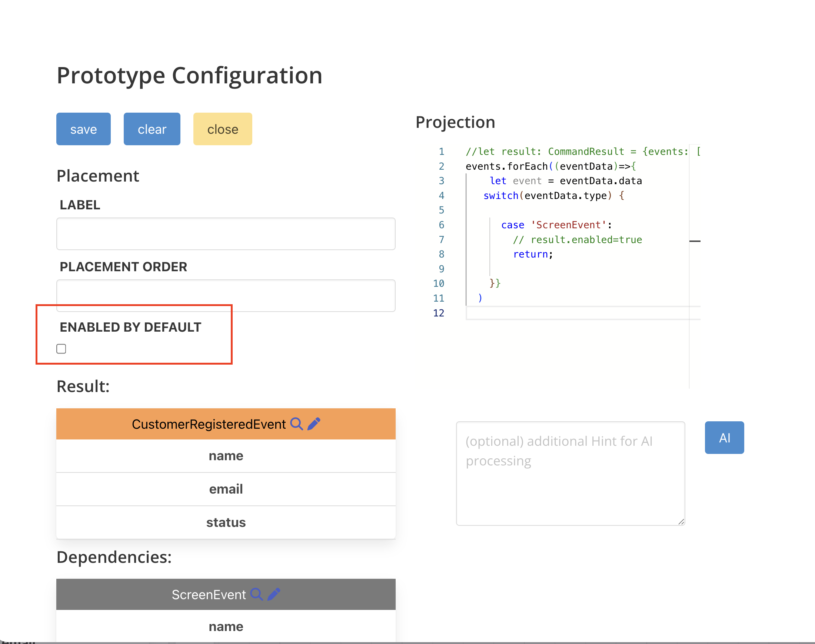Image resolution: width=815 pixels, height=644 pixels.
Task: Click resize handle of hint textarea
Action: coord(681,521)
